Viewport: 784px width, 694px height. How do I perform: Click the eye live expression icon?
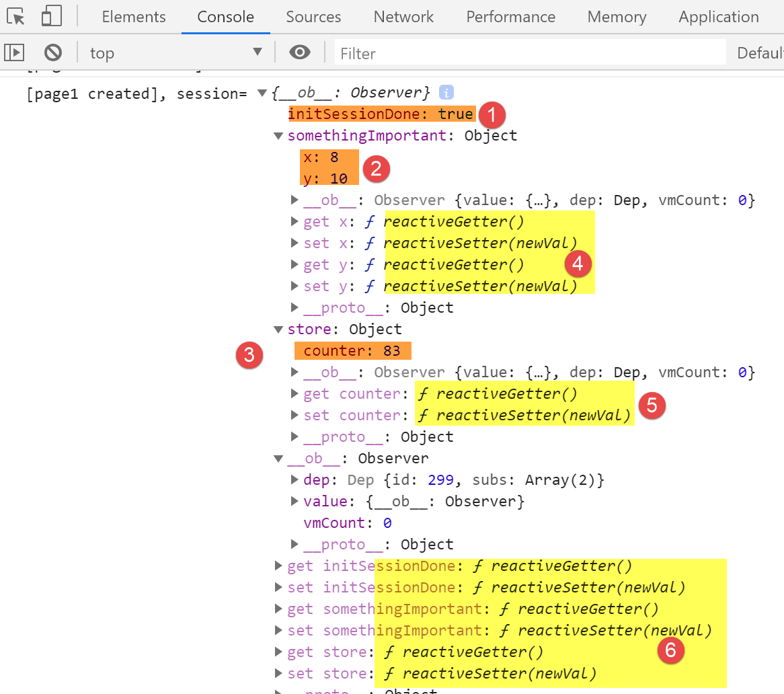pos(300,52)
